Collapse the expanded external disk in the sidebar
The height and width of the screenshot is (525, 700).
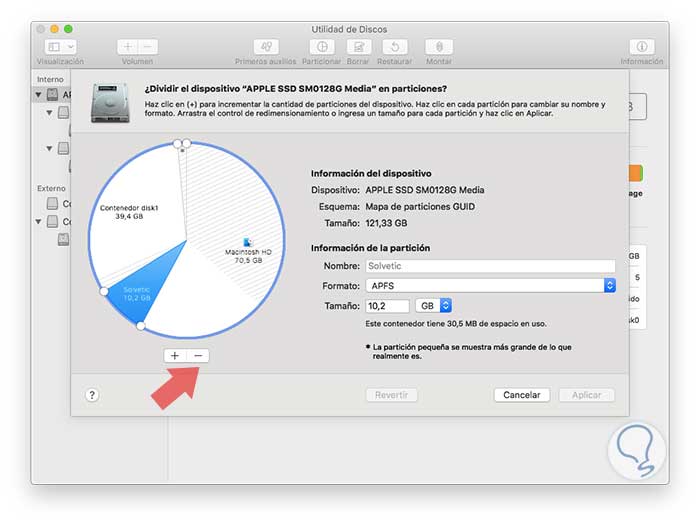(x=38, y=221)
